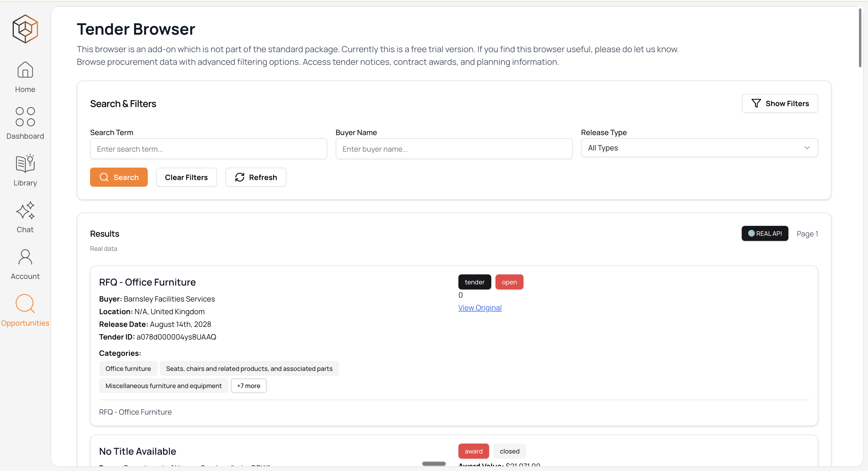Expand the +7 more categories
The width and height of the screenshot is (868, 471).
[x=248, y=386]
